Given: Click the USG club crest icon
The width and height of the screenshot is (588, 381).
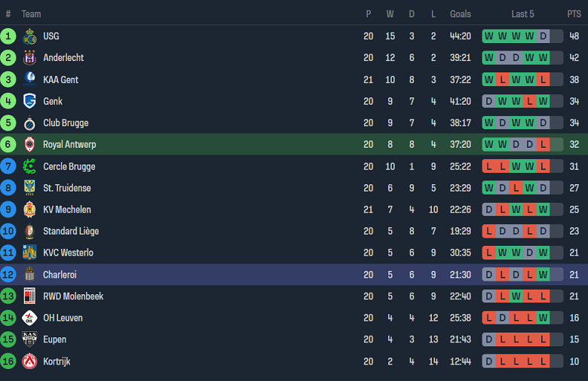Looking at the screenshot, I should click(30, 36).
